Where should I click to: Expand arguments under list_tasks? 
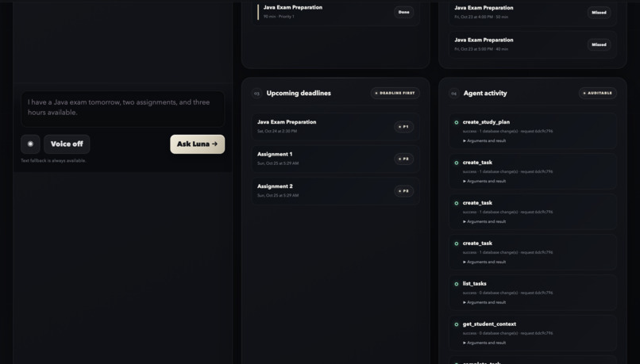484,302
